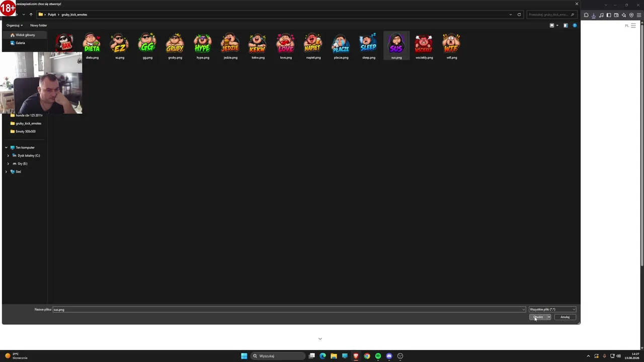This screenshot has height=362, width=644.
Task: Select the ez.png emote file
Action: coord(120,46)
